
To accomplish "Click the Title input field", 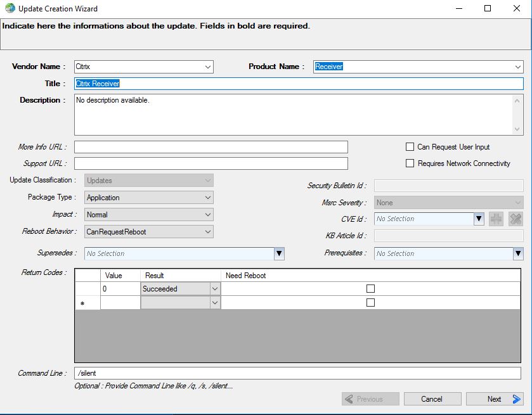I will [299, 84].
